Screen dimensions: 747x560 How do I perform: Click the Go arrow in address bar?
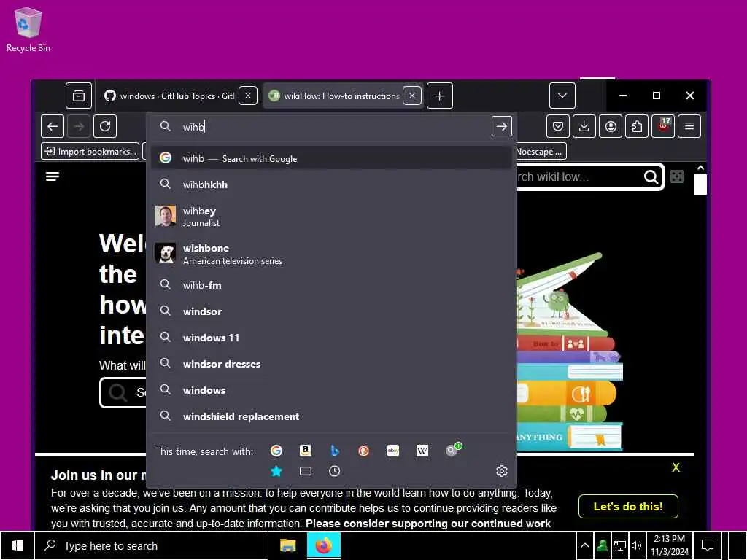(x=502, y=126)
